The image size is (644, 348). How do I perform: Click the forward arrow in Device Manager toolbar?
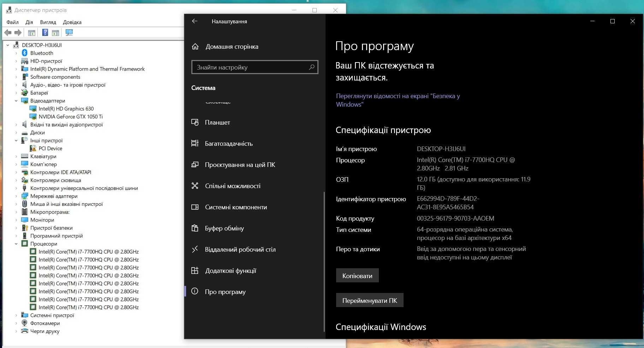pos(18,32)
